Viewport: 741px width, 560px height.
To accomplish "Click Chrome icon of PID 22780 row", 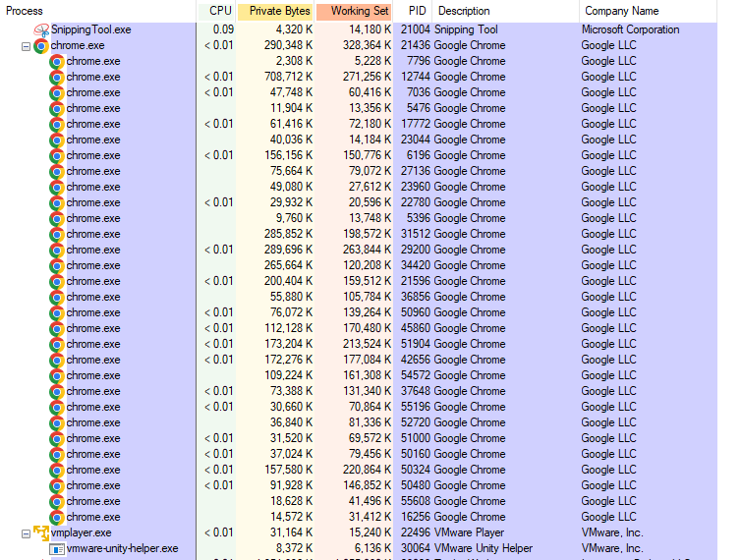I will [57, 202].
